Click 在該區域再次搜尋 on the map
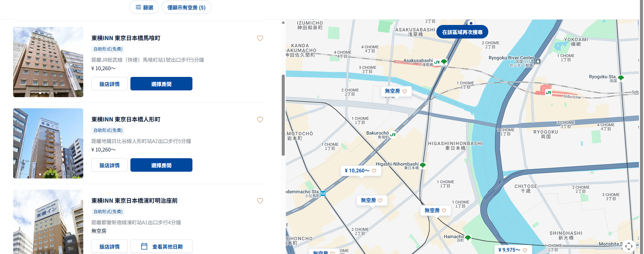The image size is (644, 254). (462, 32)
